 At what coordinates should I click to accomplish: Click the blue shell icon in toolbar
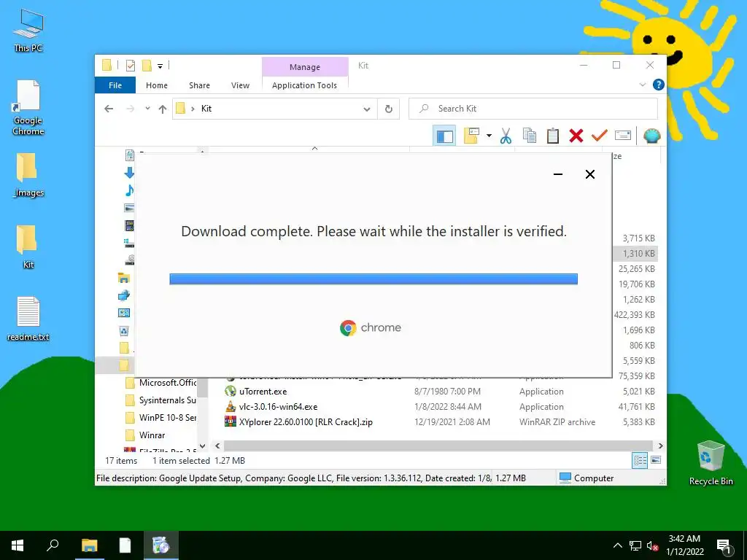coord(651,136)
